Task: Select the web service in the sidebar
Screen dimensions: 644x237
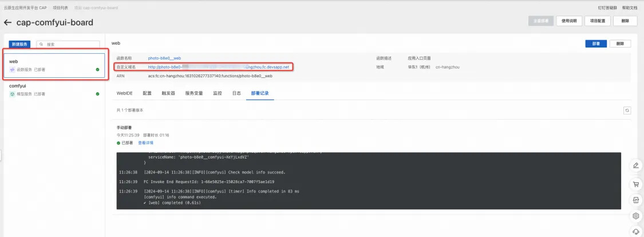Action: click(54, 65)
